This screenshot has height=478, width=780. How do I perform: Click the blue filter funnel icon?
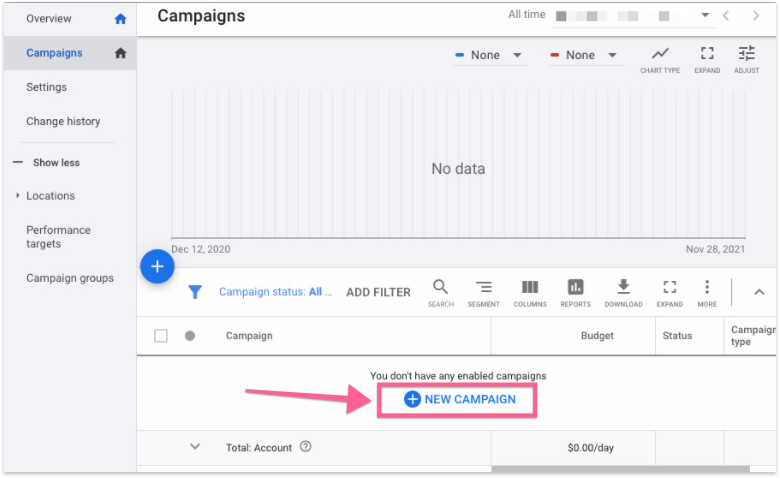coord(196,292)
